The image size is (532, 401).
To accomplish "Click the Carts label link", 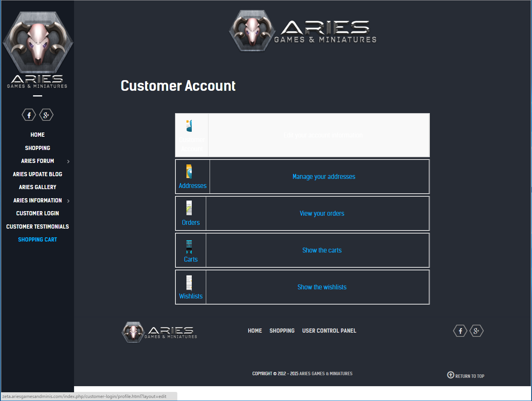I will (191, 259).
